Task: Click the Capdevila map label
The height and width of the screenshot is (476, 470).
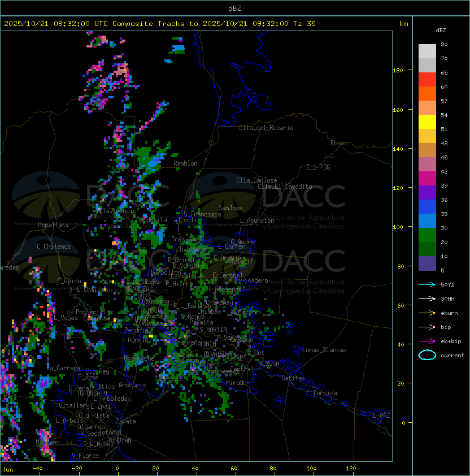Action: (152, 220)
